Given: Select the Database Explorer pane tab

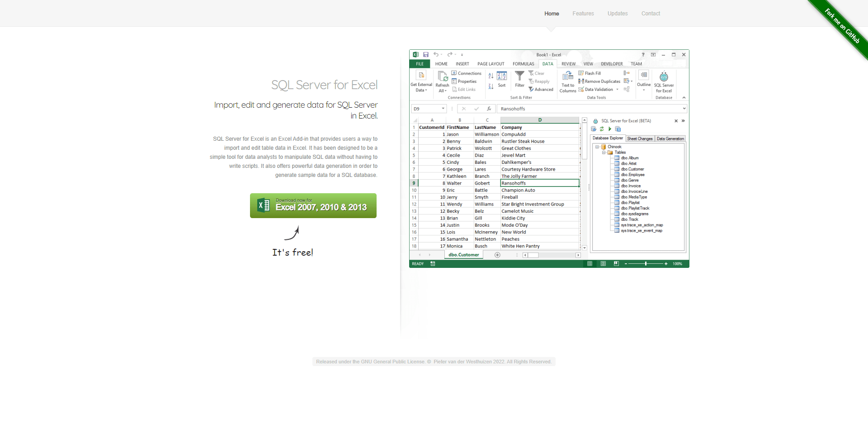Looking at the screenshot, I should [608, 138].
